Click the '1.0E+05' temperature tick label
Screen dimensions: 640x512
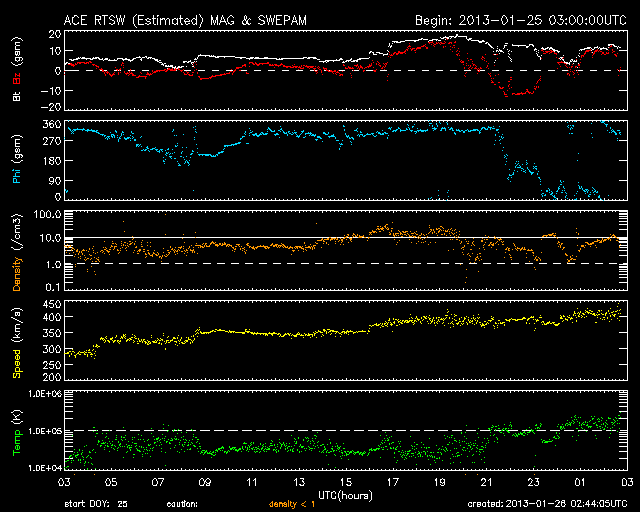[x=45, y=431]
